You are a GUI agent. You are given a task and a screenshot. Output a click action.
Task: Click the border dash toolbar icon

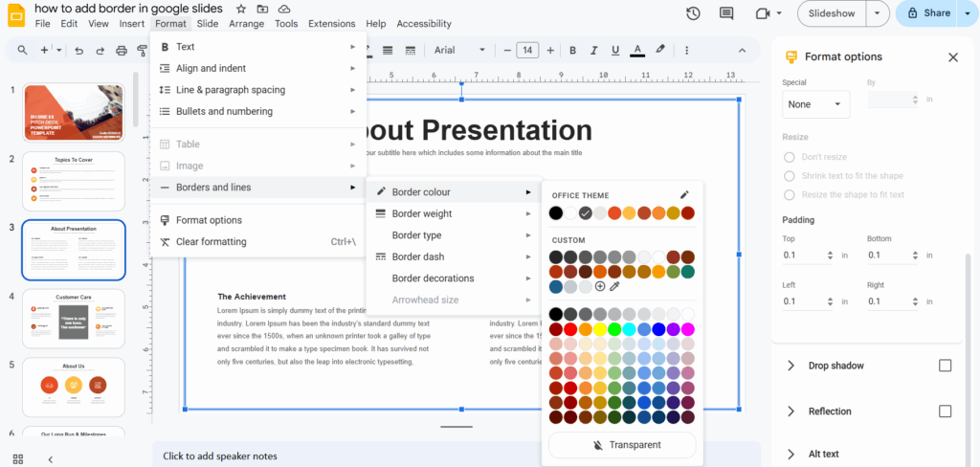pos(411,50)
